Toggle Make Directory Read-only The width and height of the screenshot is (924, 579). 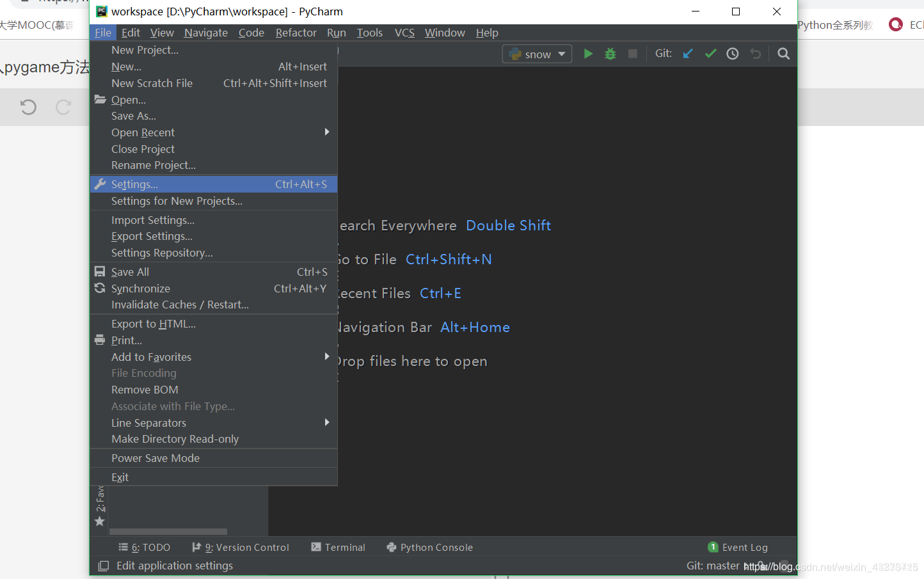click(175, 439)
